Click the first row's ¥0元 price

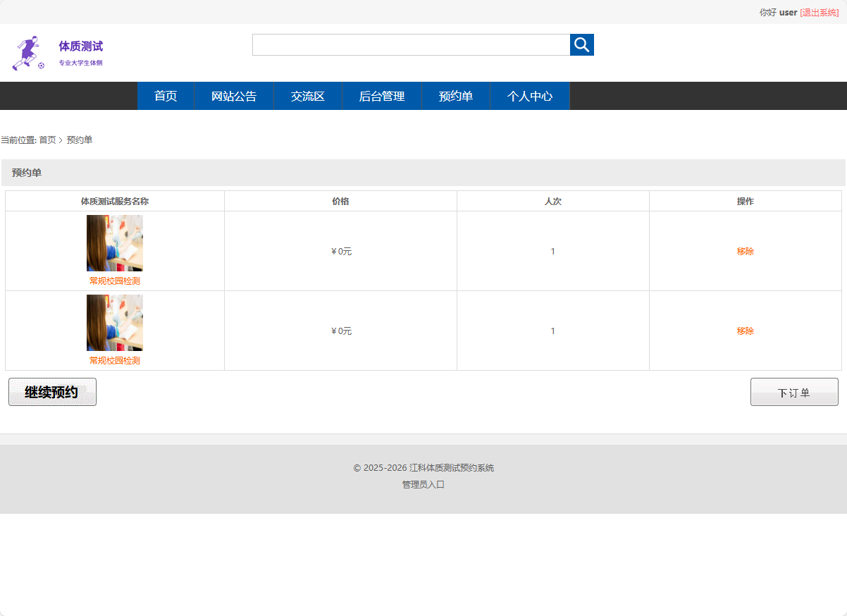[x=341, y=252]
